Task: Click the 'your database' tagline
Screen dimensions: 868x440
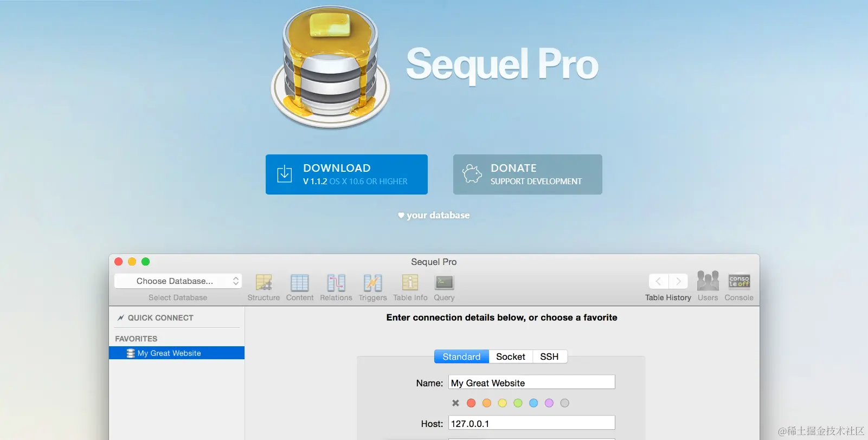Action: coord(438,215)
